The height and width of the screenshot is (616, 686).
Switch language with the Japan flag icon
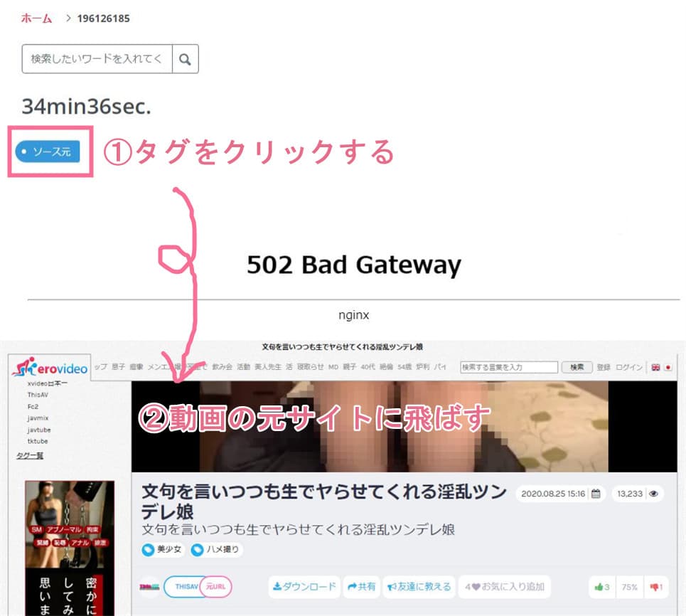coord(668,367)
